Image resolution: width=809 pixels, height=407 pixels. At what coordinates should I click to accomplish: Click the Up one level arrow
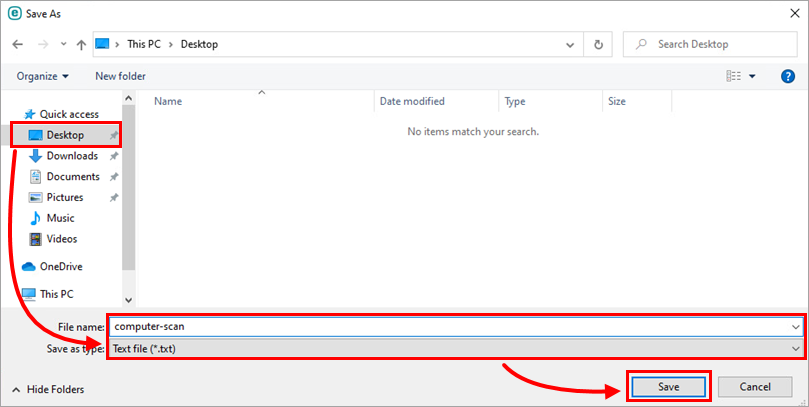point(81,45)
